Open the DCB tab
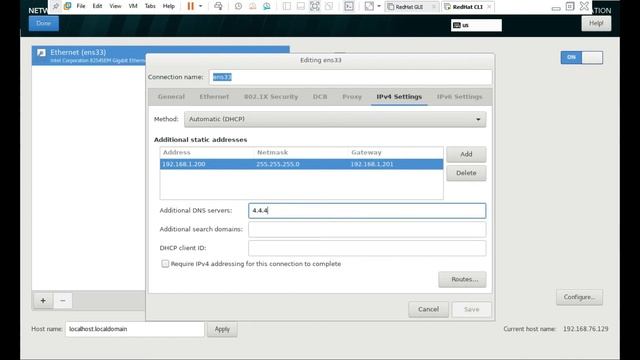Screen dimensions: 640x360 (320, 97)
